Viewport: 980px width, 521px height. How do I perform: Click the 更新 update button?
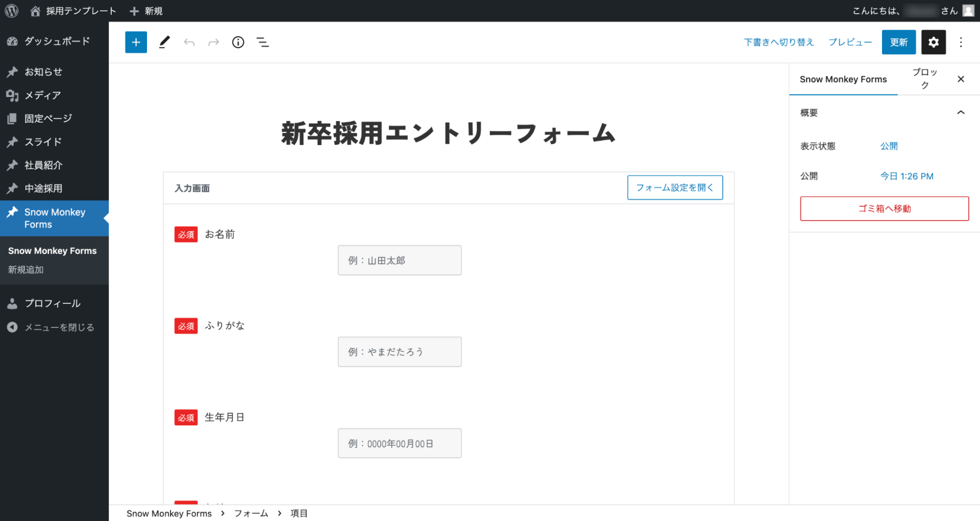(899, 42)
